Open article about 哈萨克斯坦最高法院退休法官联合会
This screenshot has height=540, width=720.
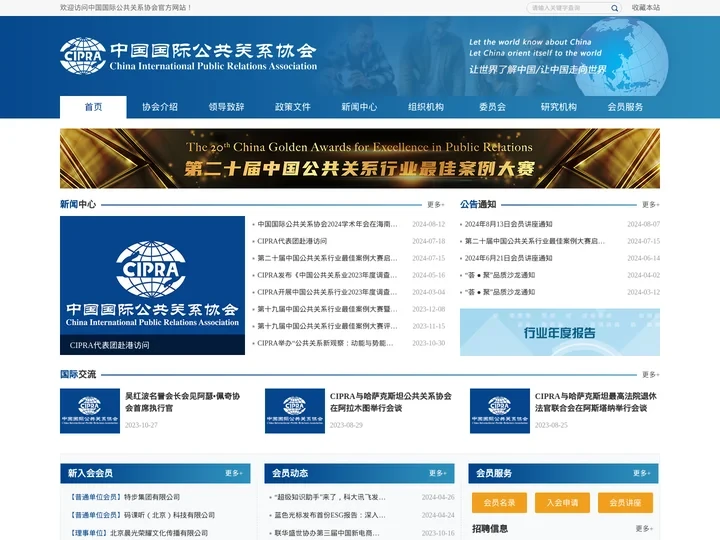[x=596, y=402]
